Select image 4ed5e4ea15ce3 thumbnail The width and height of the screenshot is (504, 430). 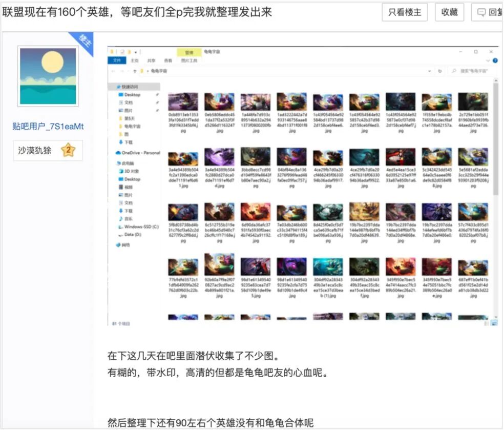click(x=401, y=157)
